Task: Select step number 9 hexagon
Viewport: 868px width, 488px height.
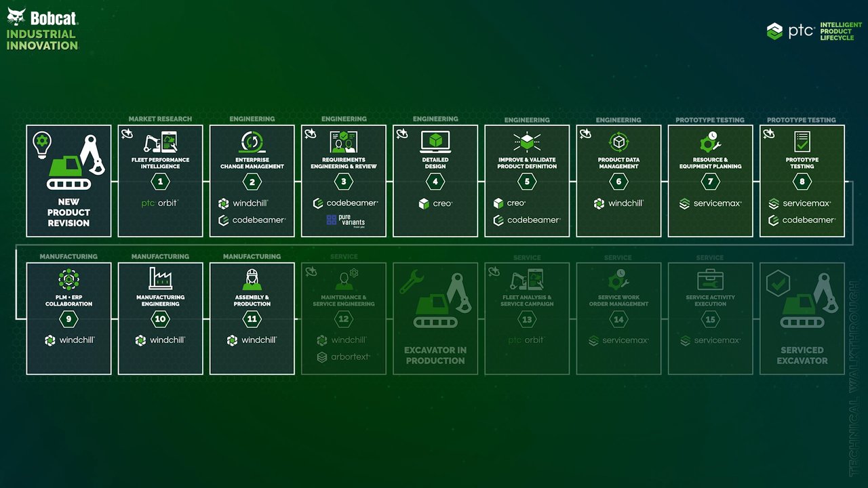Action: [68, 319]
